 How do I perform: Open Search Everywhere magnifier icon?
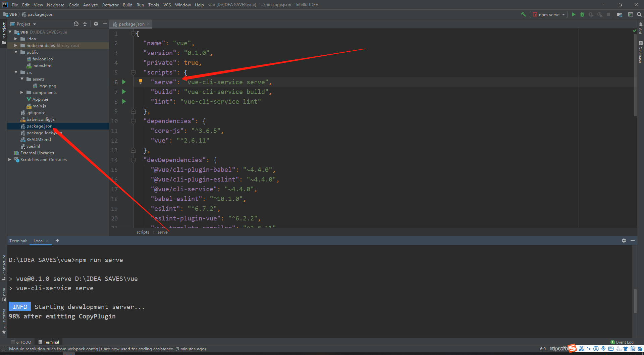[639, 14]
